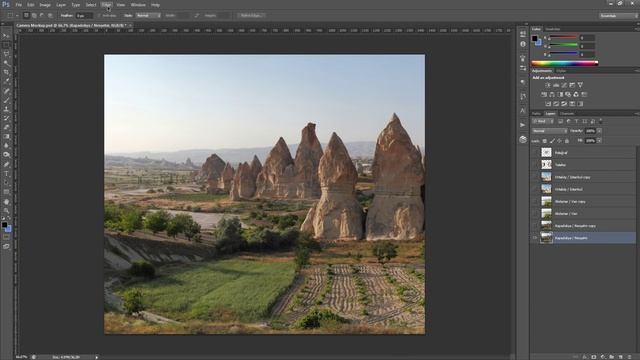Show the Kapadokya / Nevşehir copy layer

535,225
